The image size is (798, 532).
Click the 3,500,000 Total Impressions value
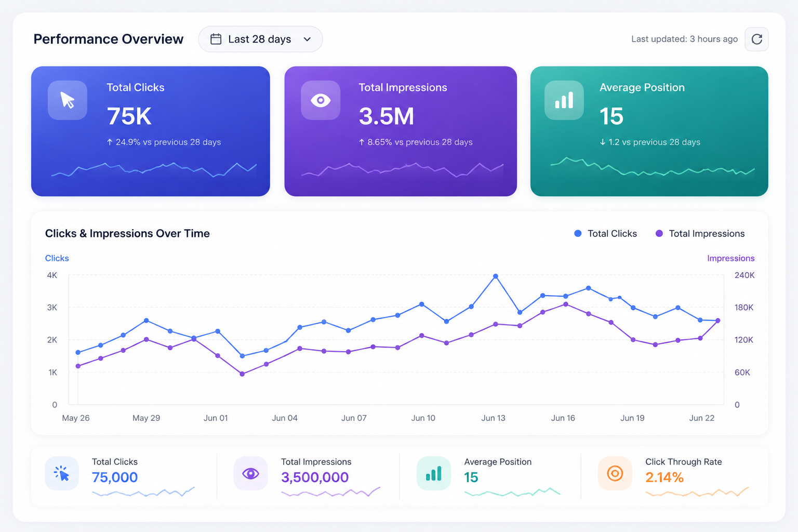[x=315, y=477]
